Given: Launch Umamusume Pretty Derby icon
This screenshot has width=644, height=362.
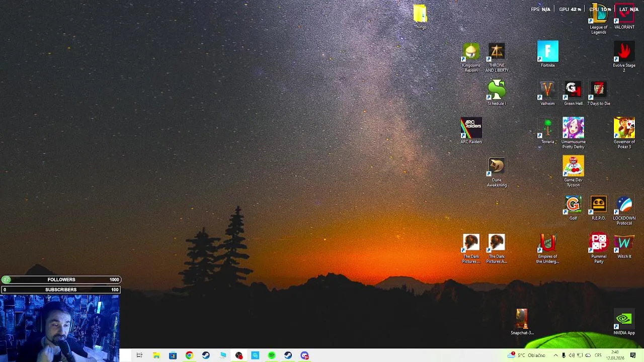Looking at the screenshot, I should (x=573, y=133).
